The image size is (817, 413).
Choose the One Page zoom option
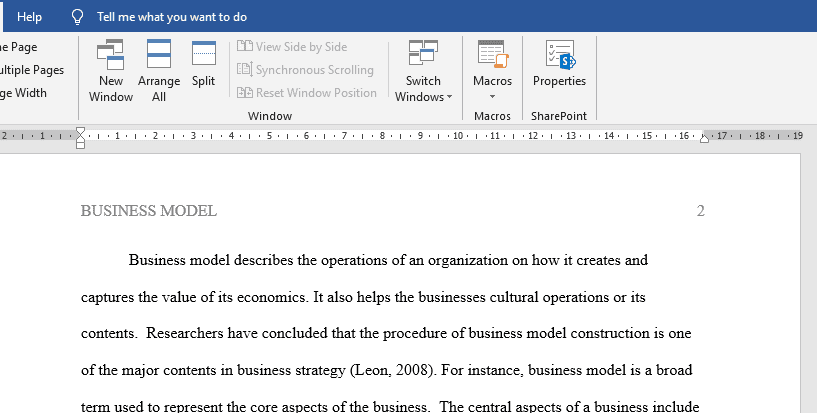tap(19, 47)
